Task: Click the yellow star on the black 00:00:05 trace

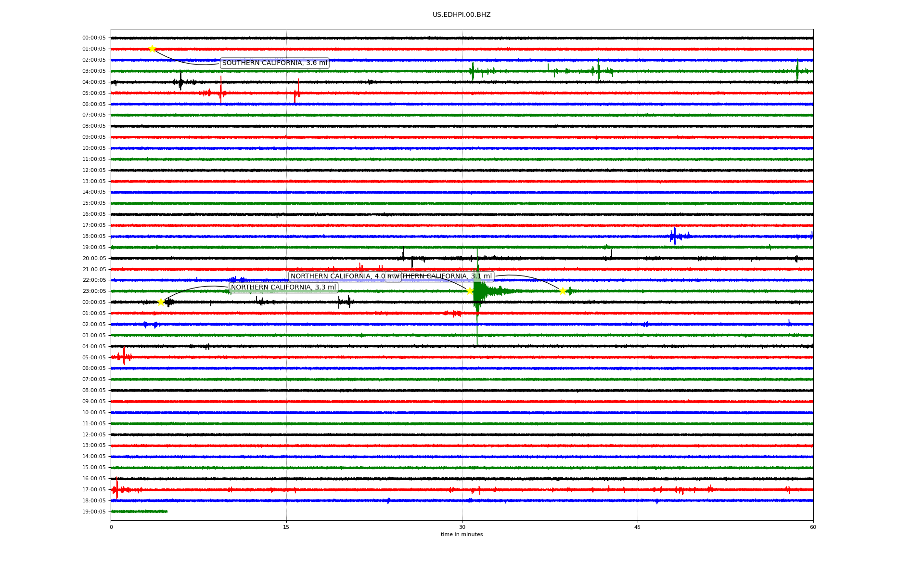Action: 161,302
